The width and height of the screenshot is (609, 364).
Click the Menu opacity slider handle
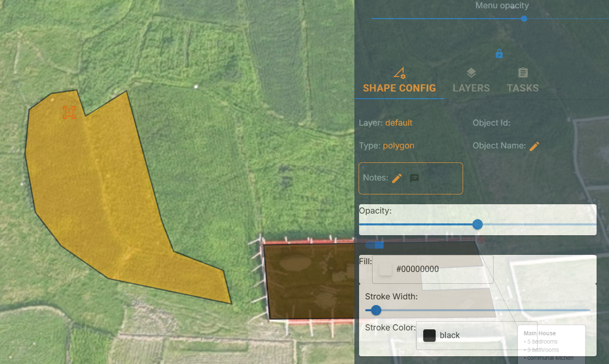pos(524,19)
